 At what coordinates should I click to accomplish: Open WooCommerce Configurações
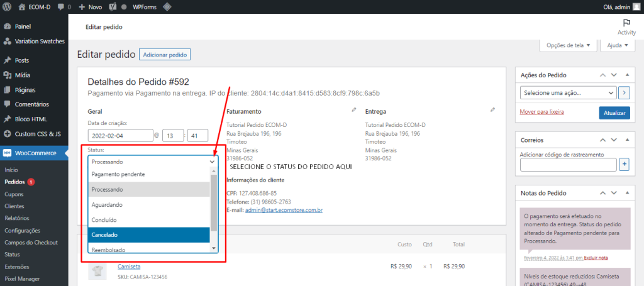pos(22,231)
